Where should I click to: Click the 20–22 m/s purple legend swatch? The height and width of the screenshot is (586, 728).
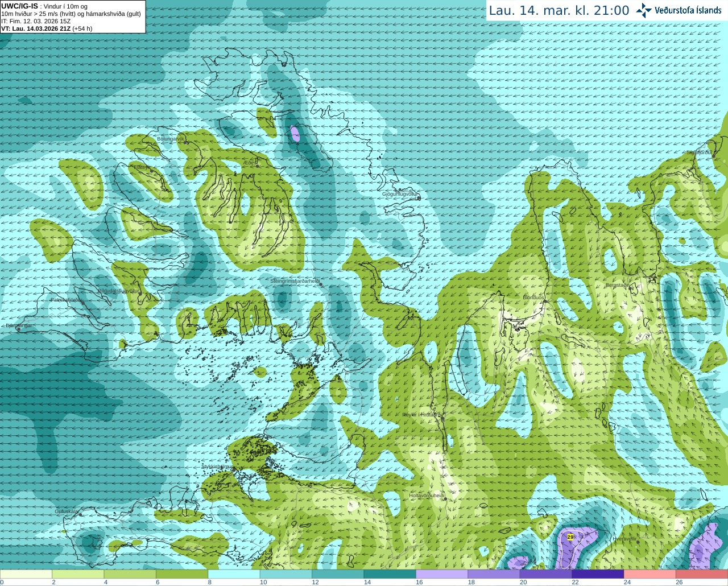tap(546, 574)
